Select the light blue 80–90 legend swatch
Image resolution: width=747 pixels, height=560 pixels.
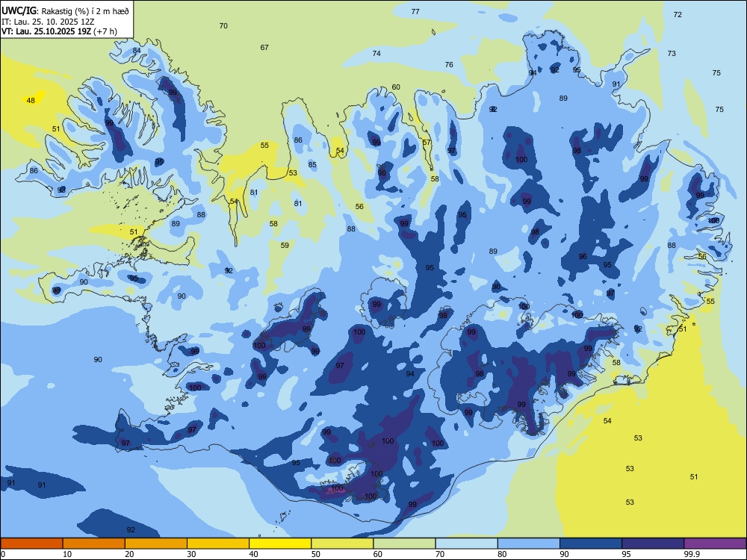click(529, 544)
